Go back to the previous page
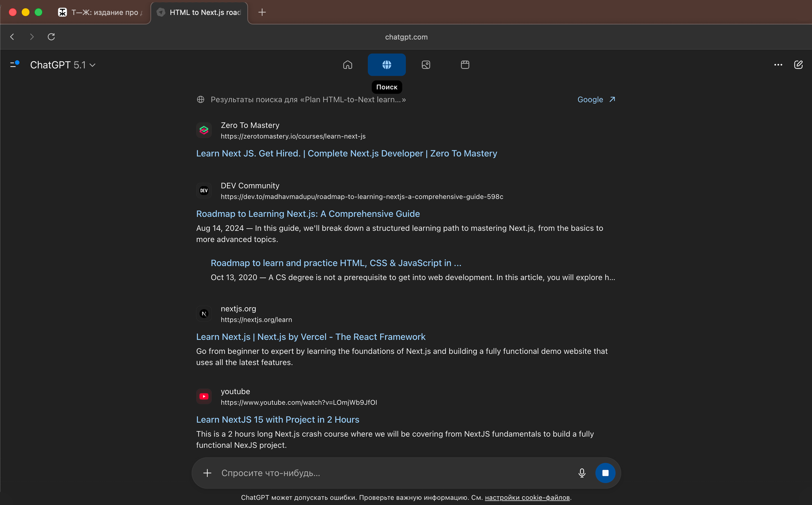812x505 pixels. (12, 37)
